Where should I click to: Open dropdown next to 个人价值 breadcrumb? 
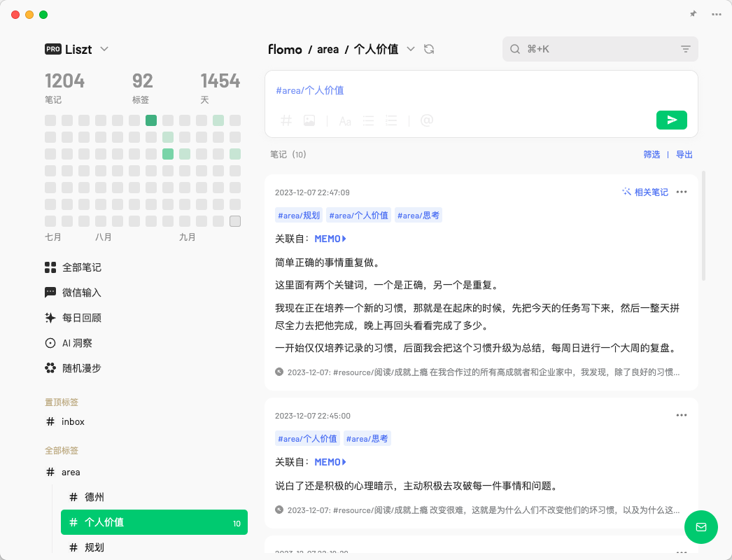(x=411, y=49)
